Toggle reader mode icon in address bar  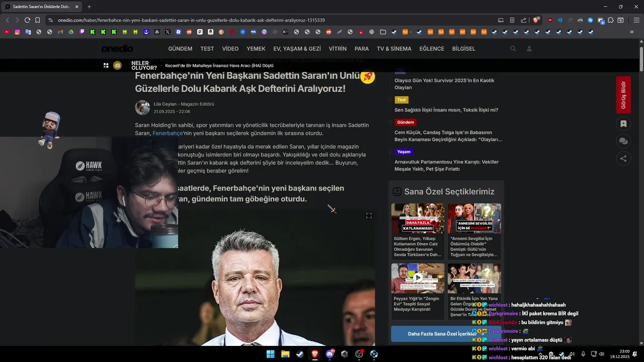click(x=512, y=20)
